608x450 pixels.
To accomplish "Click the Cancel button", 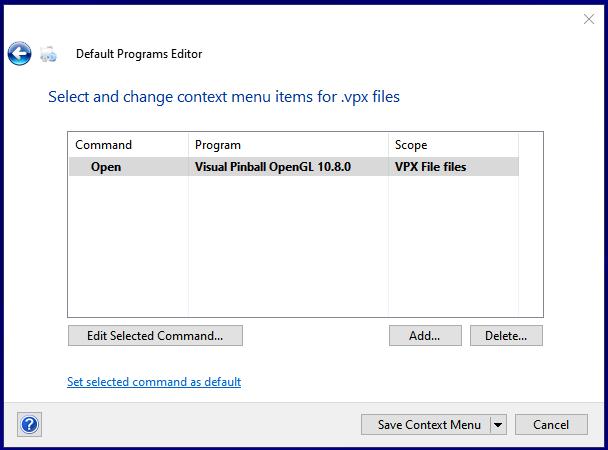I will [x=551, y=425].
